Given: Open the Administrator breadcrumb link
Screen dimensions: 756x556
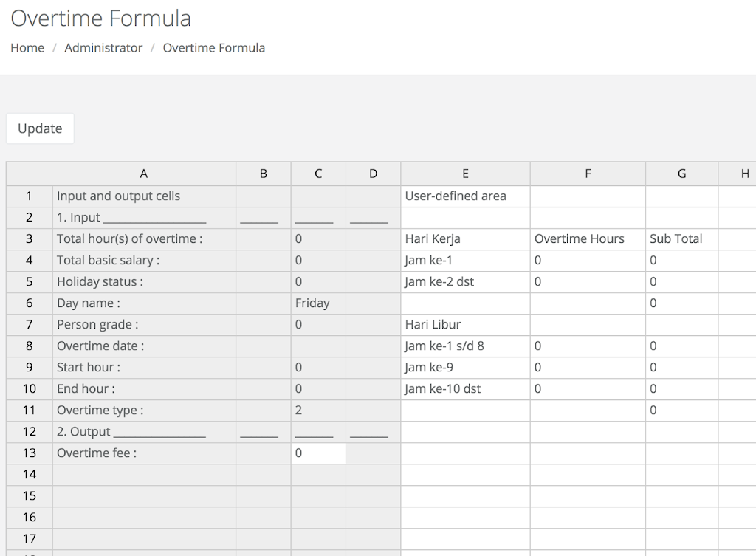Looking at the screenshot, I should [103, 48].
